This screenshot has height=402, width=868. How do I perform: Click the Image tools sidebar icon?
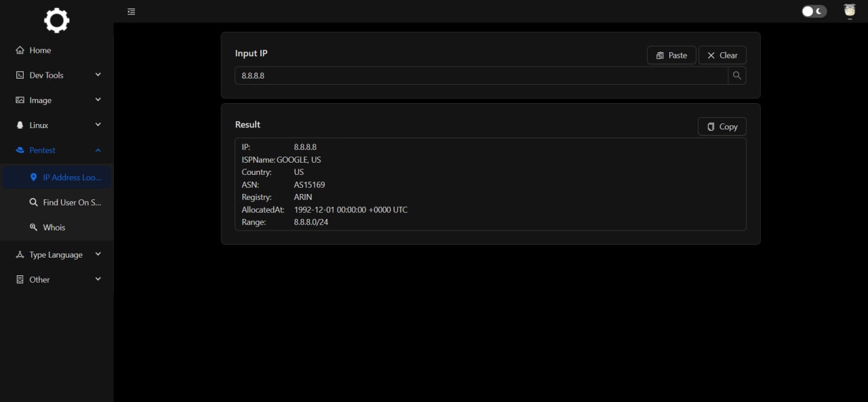[19, 100]
